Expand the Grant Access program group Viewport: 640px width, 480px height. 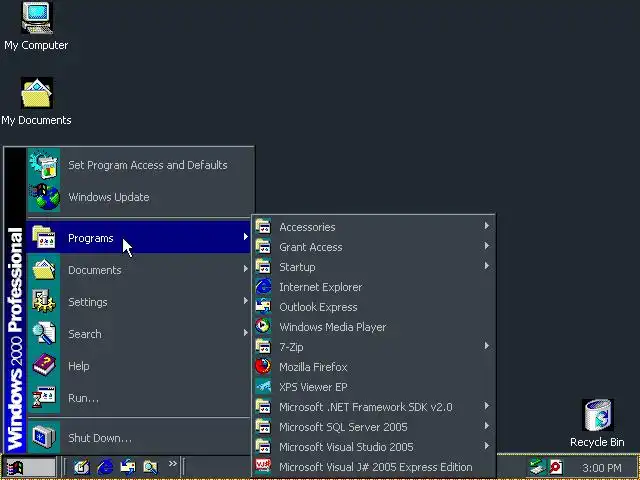[373, 247]
